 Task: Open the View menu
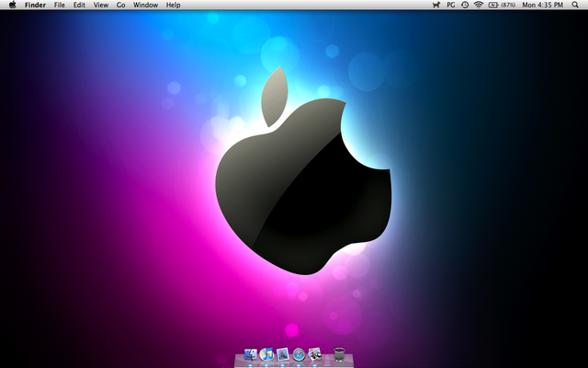coord(101,5)
